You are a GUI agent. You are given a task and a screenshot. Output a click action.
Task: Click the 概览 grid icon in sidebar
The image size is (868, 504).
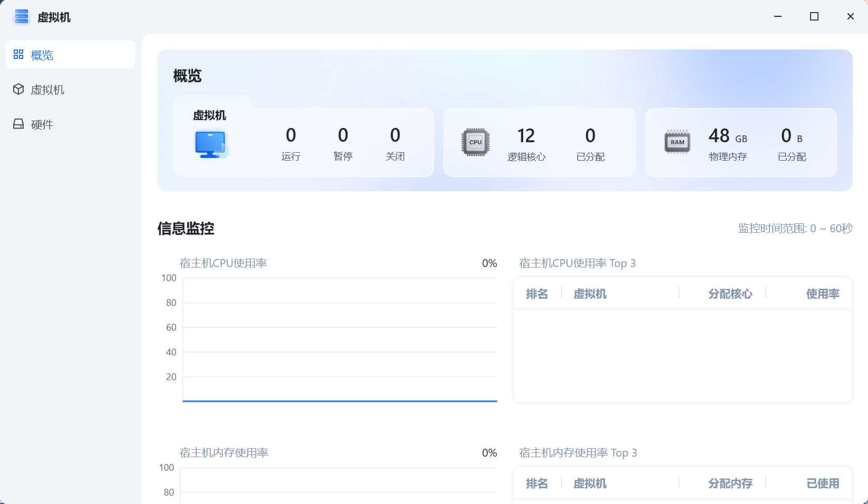(x=18, y=55)
